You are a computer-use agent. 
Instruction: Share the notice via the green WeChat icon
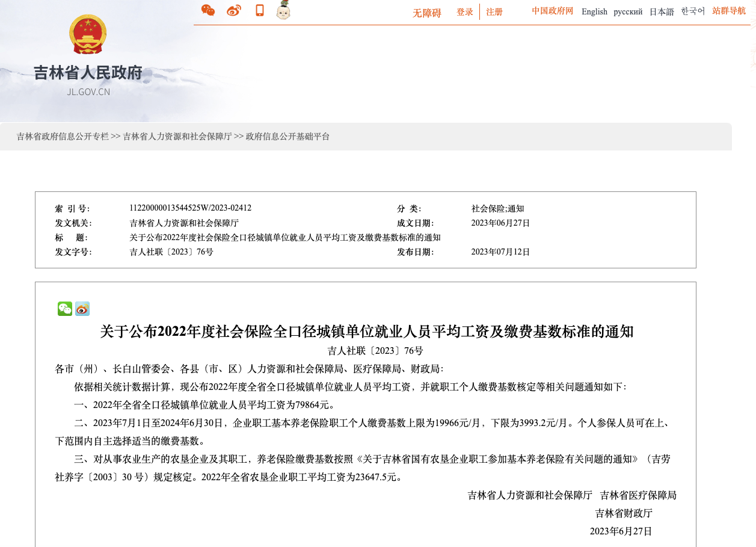[64, 309]
